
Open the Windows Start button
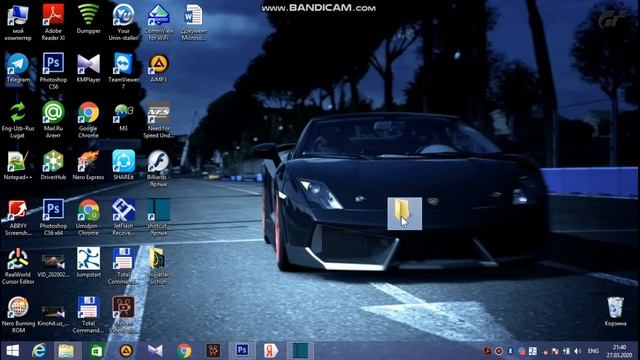click(12, 351)
